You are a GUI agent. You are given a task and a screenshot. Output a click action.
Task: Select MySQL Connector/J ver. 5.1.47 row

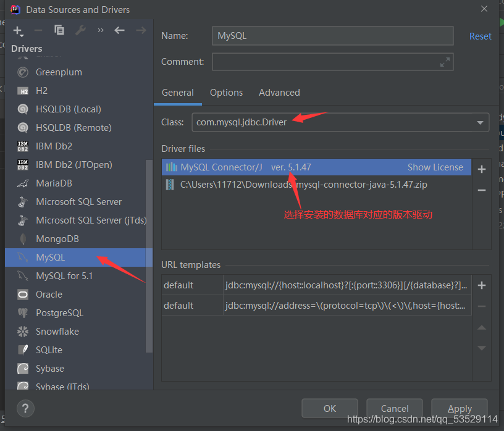pos(316,167)
